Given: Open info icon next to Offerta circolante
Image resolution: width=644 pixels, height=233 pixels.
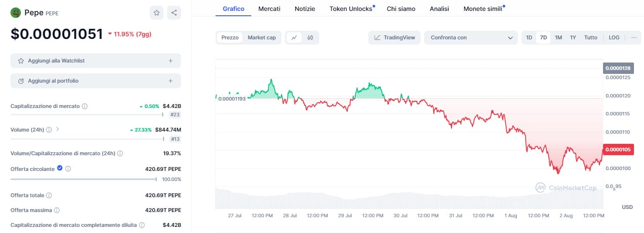Looking at the screenshot, I should point(68,169).
